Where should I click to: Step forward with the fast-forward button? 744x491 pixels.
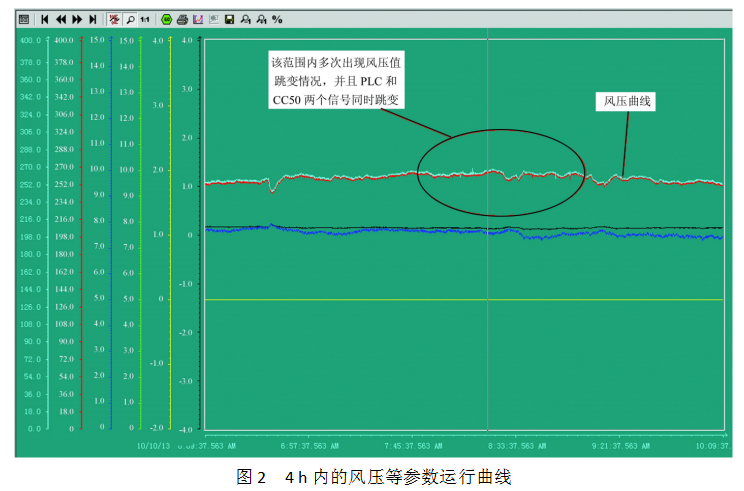tap(77, 19)
